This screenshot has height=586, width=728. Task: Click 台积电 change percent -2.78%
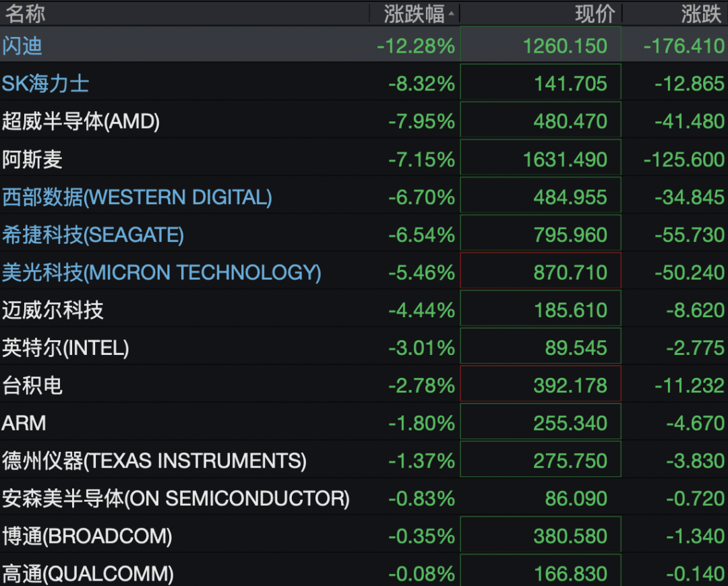[x=421, y=385]
